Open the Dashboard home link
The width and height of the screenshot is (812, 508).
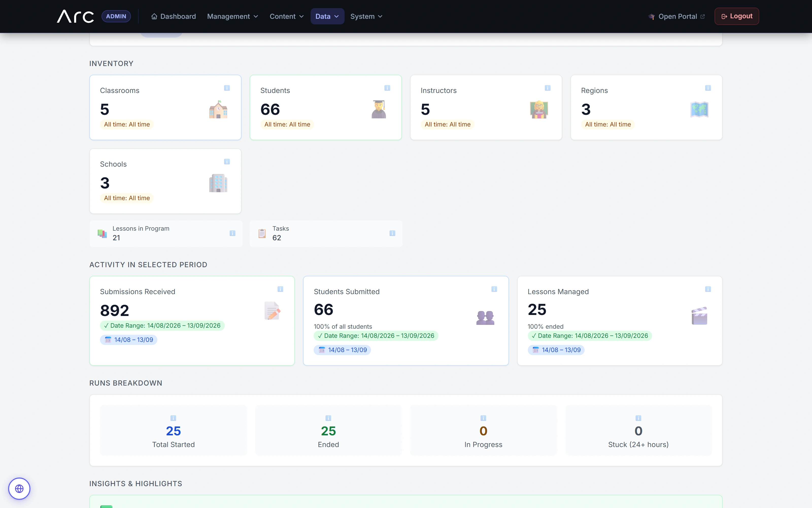pos(174,16)
